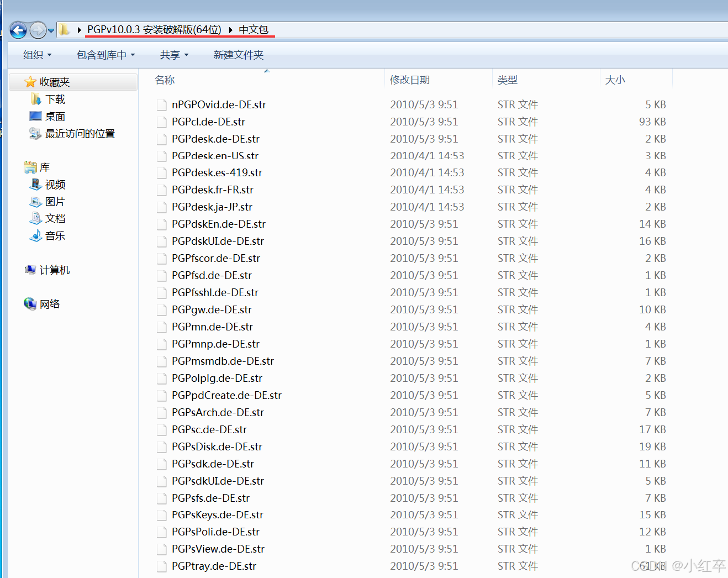Screen dimensions: 728x578
Task: Click file icon of PGPfsshl.de-DE.str
Action: pos(161,293)
